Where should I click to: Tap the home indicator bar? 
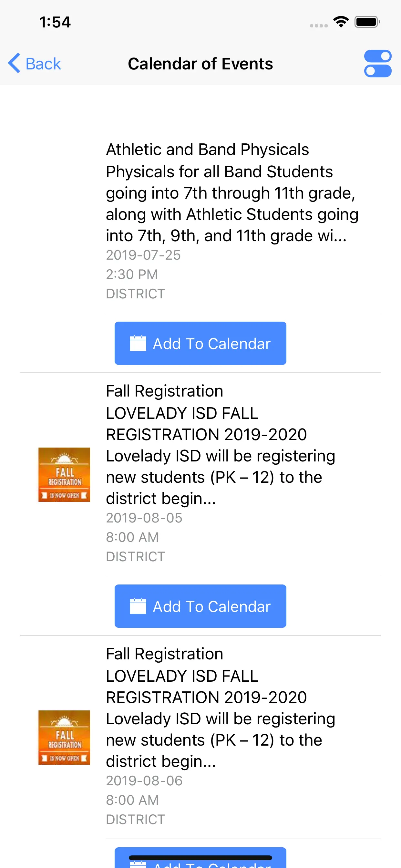click(x=200, y=858)
